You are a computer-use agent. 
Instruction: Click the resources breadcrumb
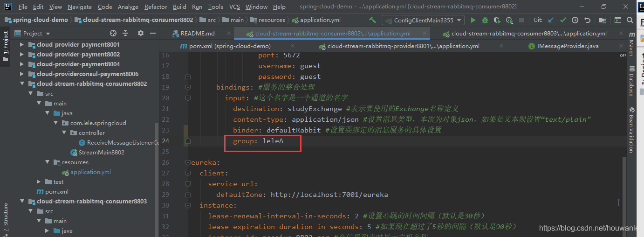(267, 20)
